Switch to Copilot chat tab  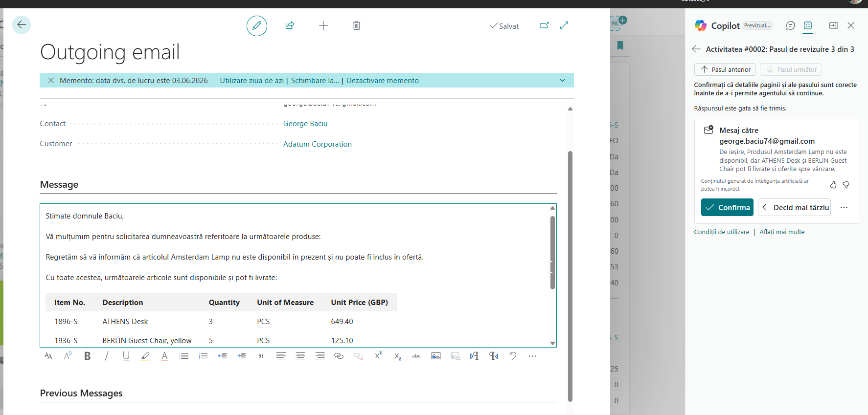pos(790,25)
